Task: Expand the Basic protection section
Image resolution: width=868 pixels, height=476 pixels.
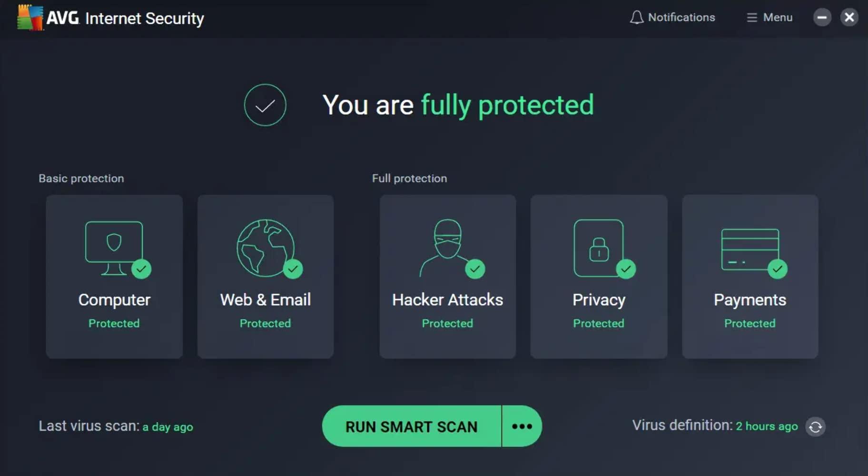Action: click(81, 178)
